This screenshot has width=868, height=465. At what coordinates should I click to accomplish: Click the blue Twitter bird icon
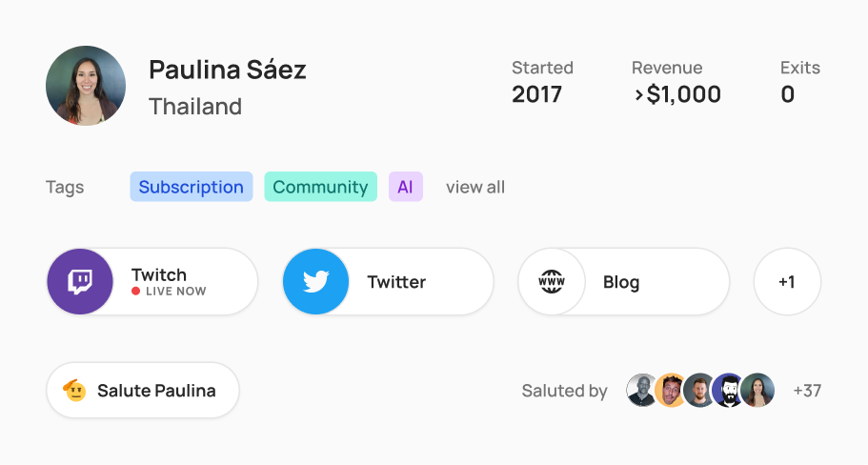[316, 282]
